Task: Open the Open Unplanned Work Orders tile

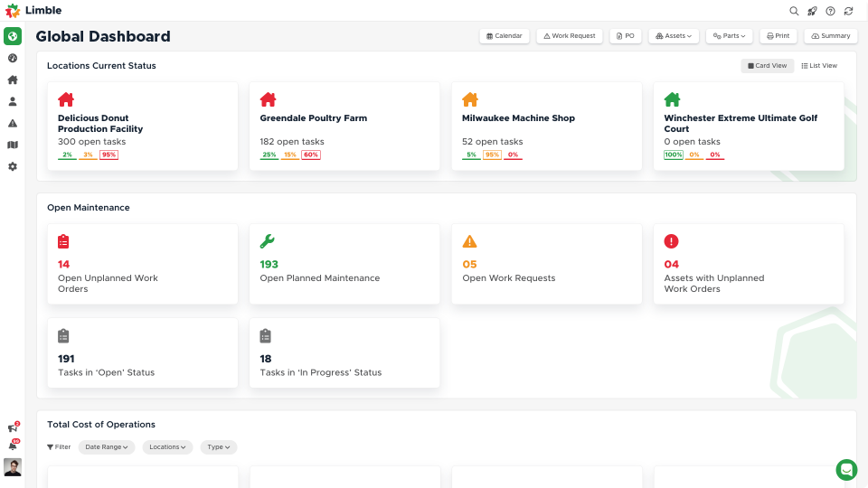Action: [x=142, y=264]
